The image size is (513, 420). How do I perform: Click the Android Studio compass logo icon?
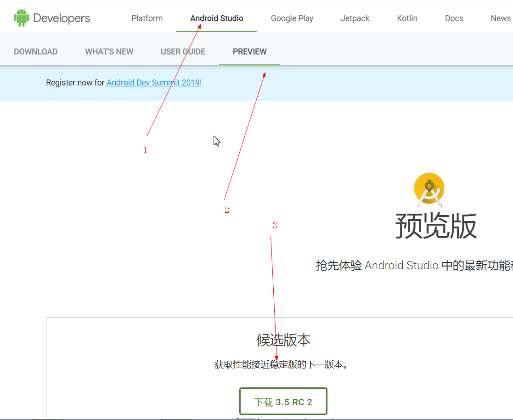[429, 190]
